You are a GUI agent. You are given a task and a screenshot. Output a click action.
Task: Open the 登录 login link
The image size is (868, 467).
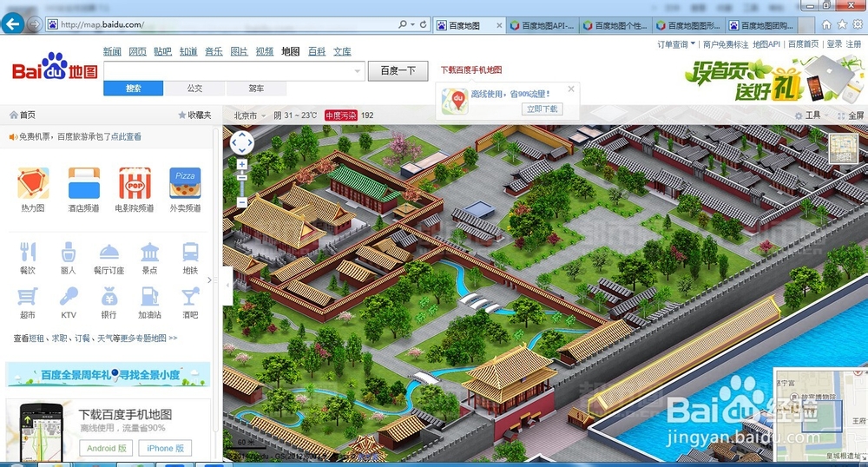pos(834,44)
